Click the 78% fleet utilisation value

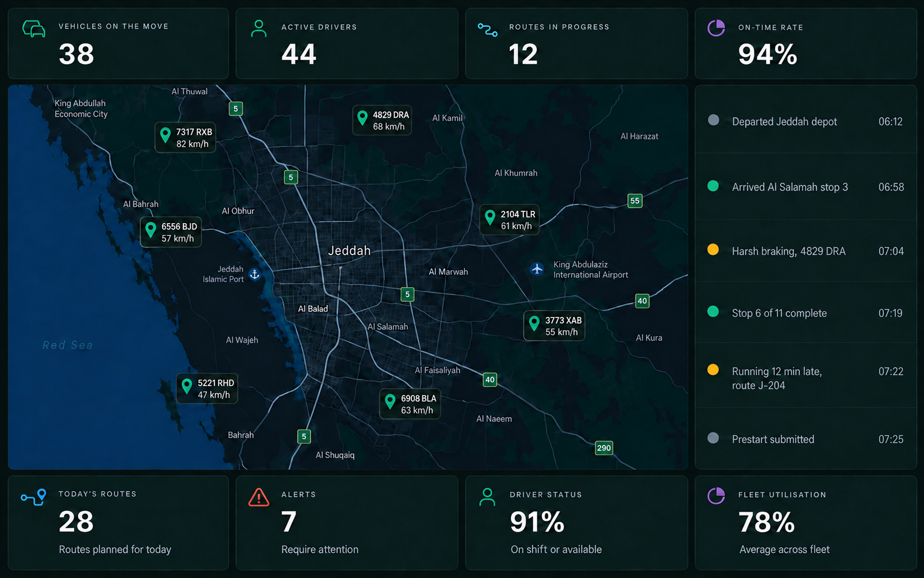click(x=767, y=522)
